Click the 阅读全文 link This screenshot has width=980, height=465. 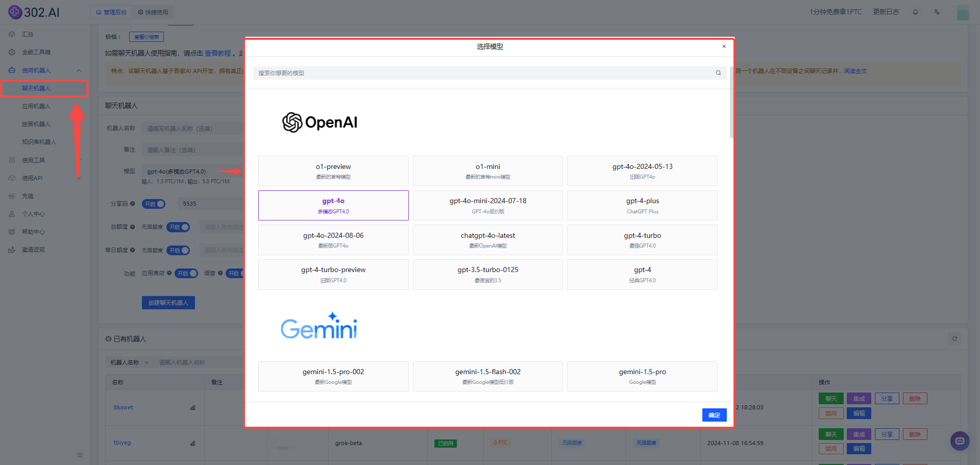(x=855, y=71)
